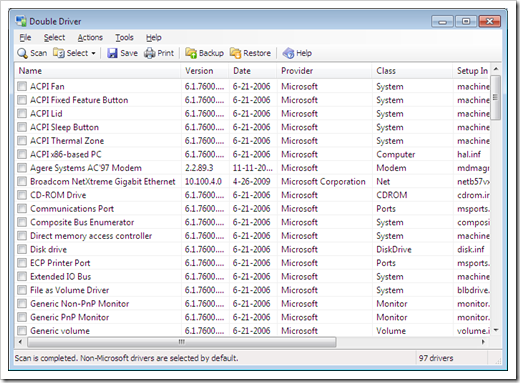This screenshot has width=520, height=383.
Task: Sort by the Class column header
Action: tap(412, 71)
